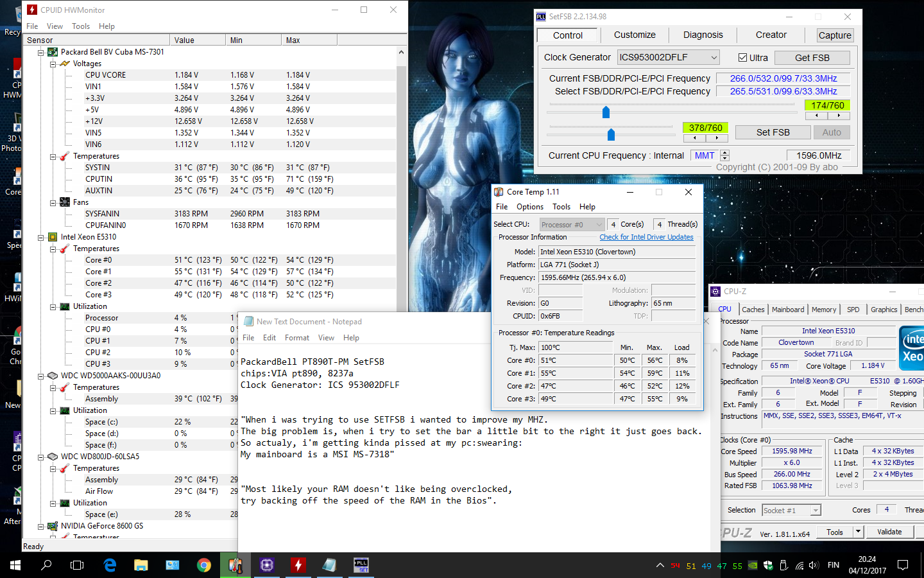Switch to the Diagnosis tab in SetFSB
The width and height of the screenshot is (924, 578).
pyautogui.click(x=703, y=35)
